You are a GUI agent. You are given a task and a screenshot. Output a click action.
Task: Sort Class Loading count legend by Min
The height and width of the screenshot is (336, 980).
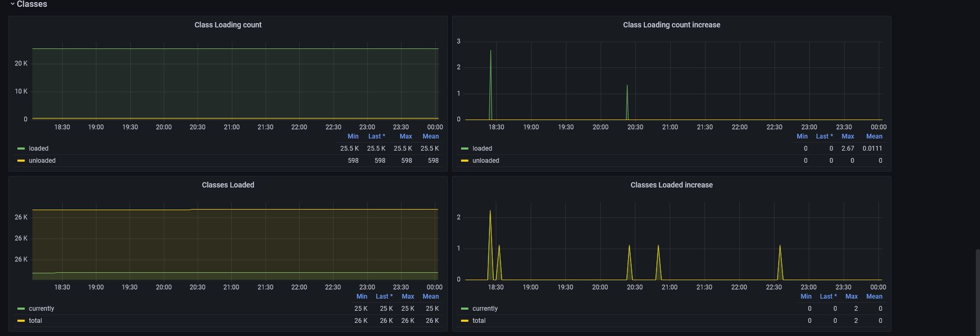click(353, 136)
